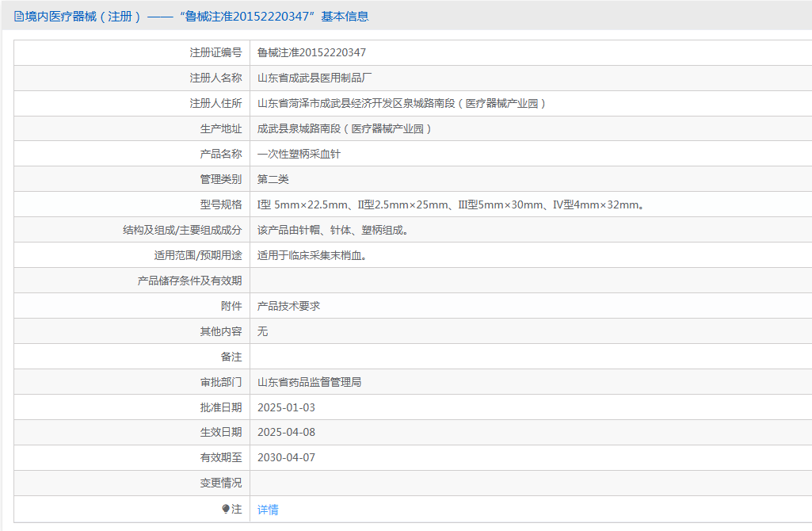Open the 详情 link in the 注 row
812x531 pixels.
[x=268, y=510]
